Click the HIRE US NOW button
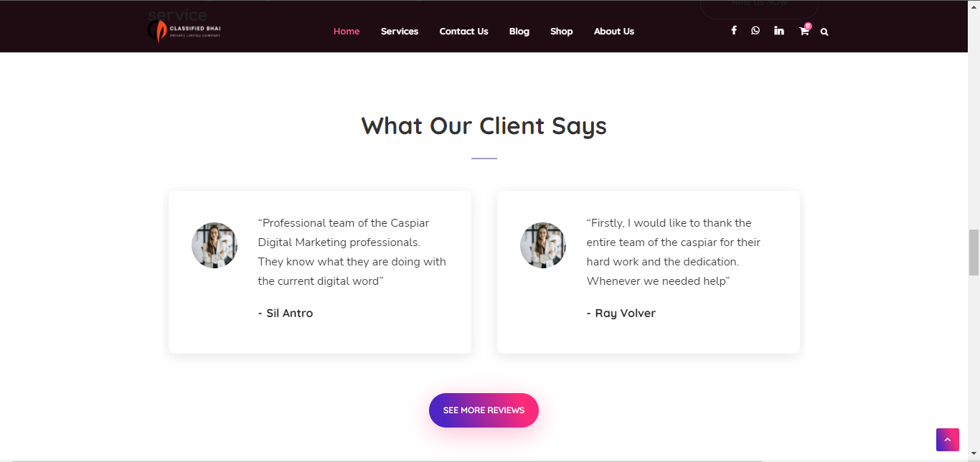Image resolution: width=980 pixels, height=462 pixels. pyautogui.click(x=759, y=4)
